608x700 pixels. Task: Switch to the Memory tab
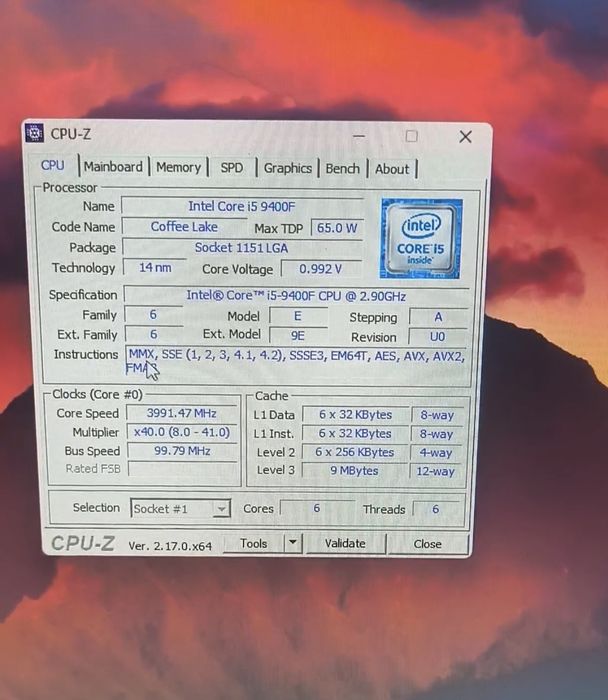[x=178, y=167]
